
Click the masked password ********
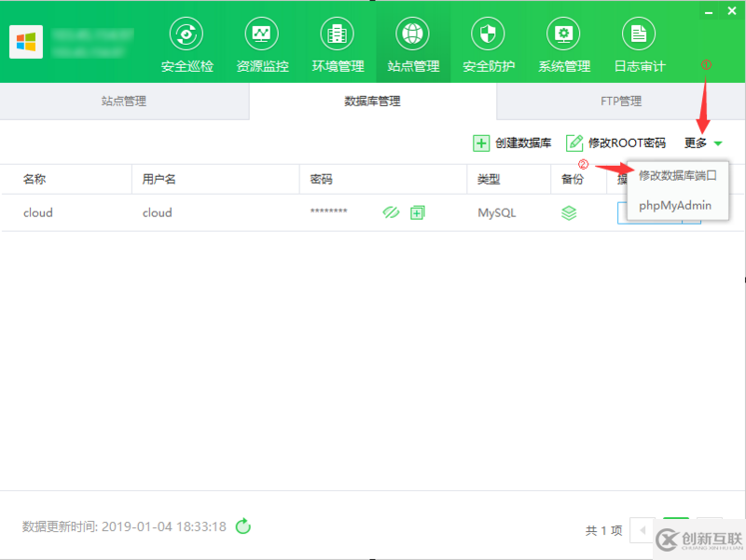(329, 212)
